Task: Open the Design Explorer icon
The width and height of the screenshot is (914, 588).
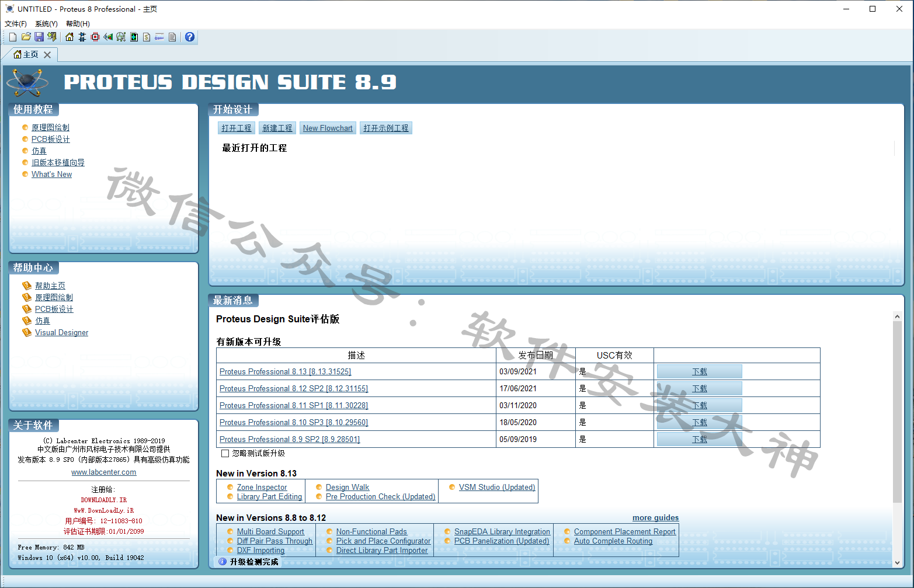Action: point(134,37)
